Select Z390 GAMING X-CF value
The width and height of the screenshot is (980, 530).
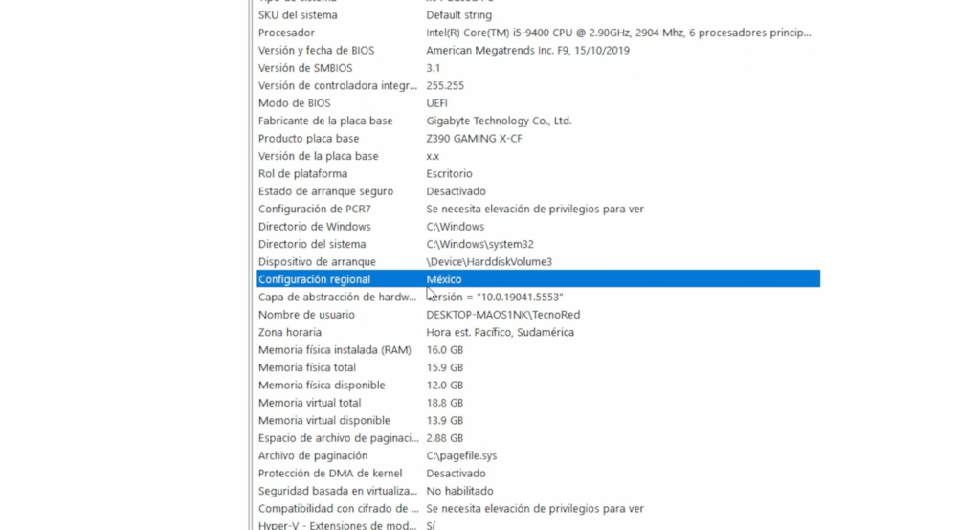(474, 138)
